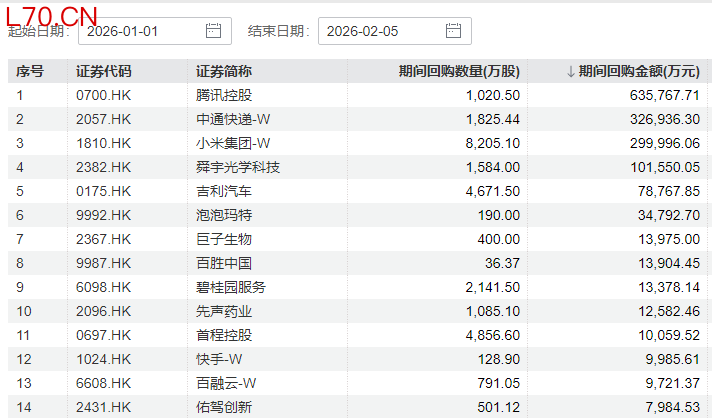Image resolution: width=712 pixels, height=418 pixels.
Task: Click repurchase amount 635,767.71
Action: (665, 95)
